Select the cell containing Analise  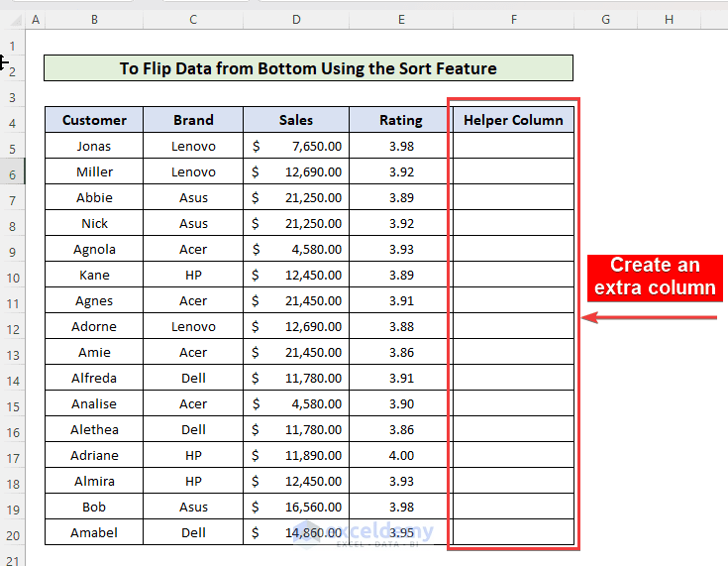click(x=94, y=403)
